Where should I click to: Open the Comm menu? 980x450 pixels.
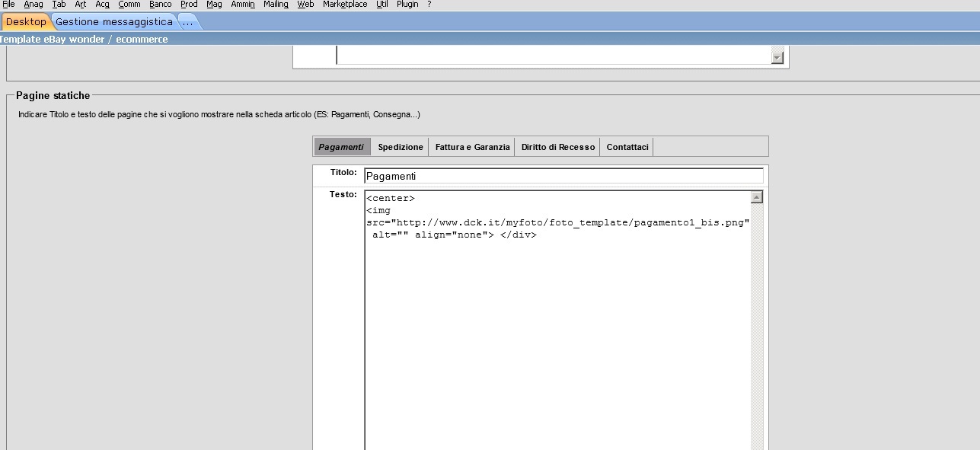tap(129, 5)
